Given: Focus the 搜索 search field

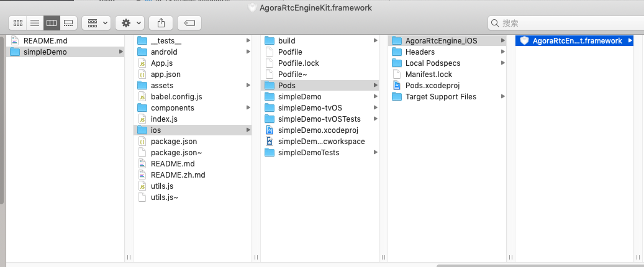Looking at the screenshot, I should pos(566,23).
